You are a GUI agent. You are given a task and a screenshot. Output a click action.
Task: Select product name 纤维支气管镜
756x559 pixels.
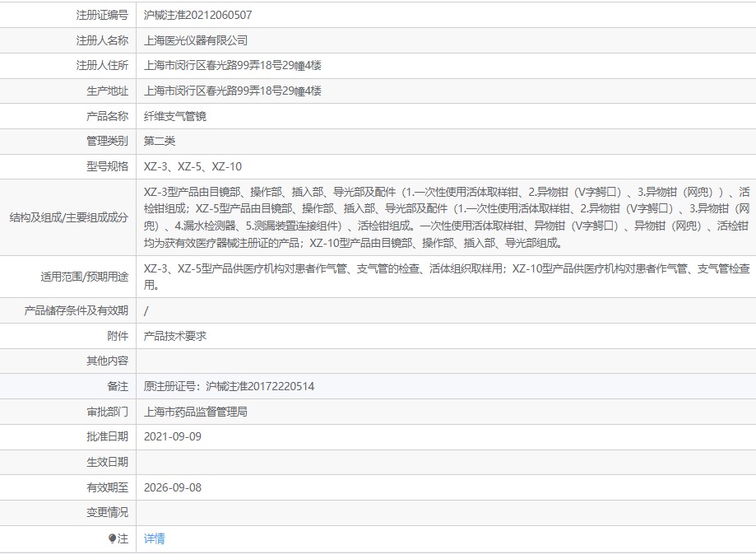(175, 116)
